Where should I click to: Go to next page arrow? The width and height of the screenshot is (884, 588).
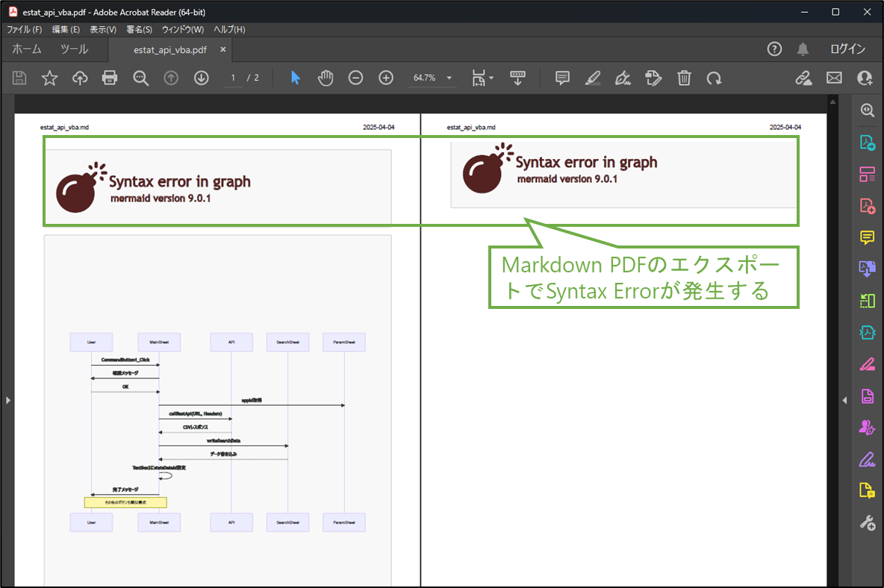click(x=202, y=78)
